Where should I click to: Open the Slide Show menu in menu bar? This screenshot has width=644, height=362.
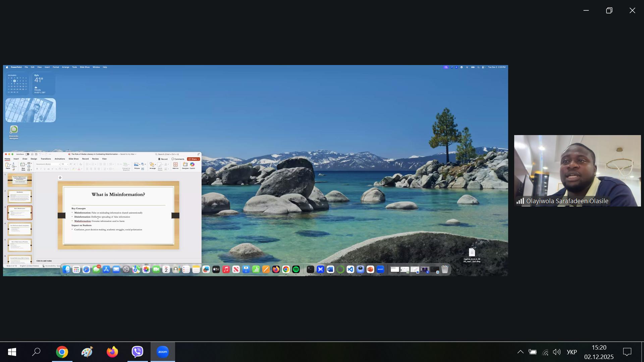(85, 67)
